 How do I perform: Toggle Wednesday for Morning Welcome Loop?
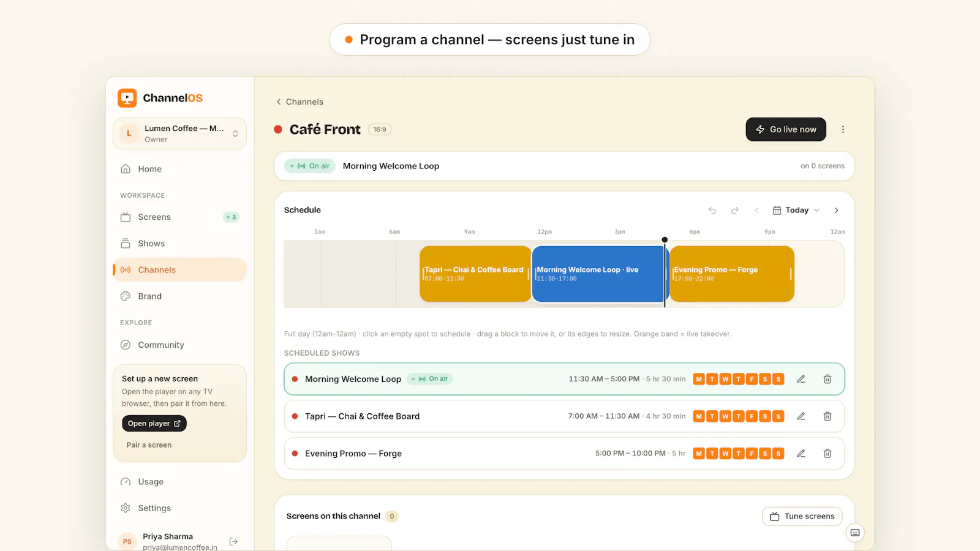point(725,380)
